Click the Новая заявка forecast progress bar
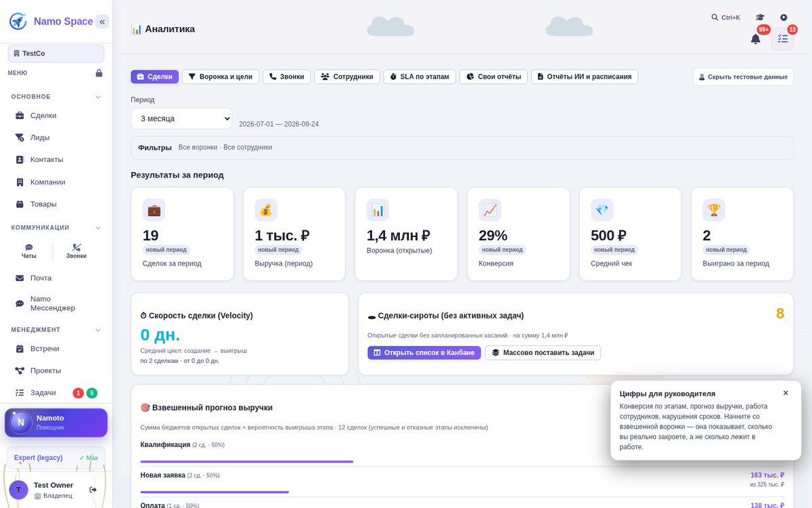Screen dimensions: 812x508 215,492
